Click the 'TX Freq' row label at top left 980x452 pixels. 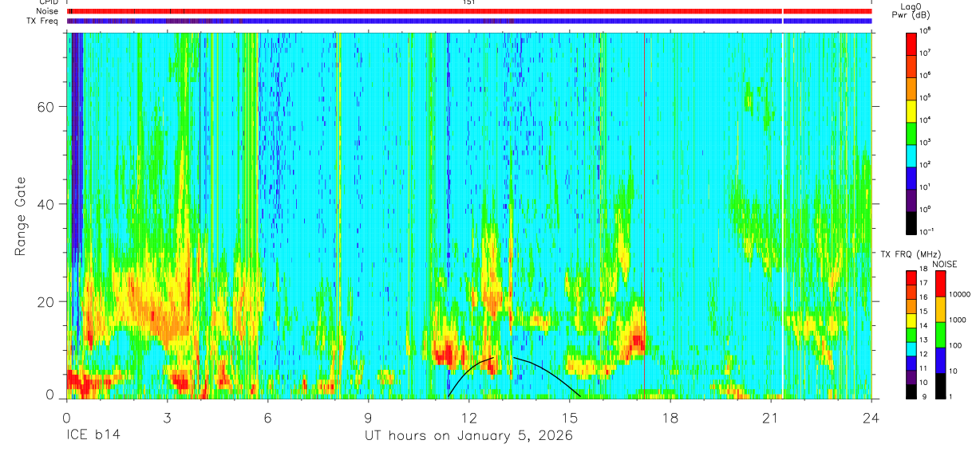coord(42,21)
